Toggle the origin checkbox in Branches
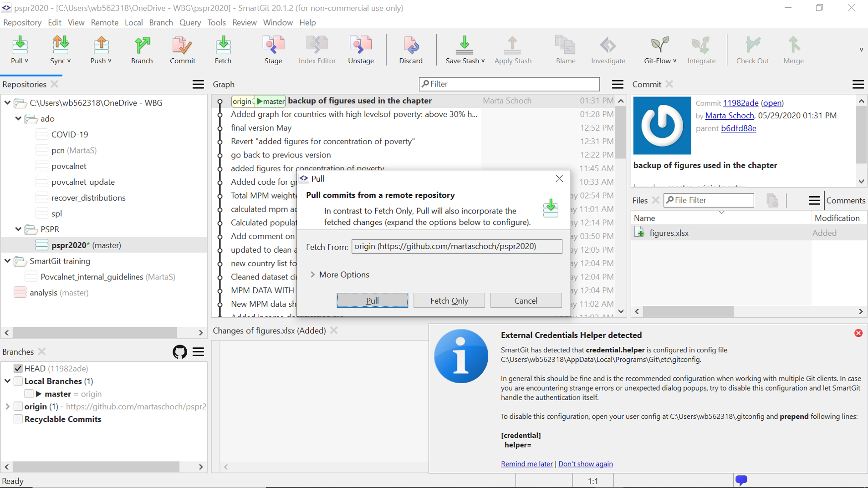868x488 pixels. [18, 407]
